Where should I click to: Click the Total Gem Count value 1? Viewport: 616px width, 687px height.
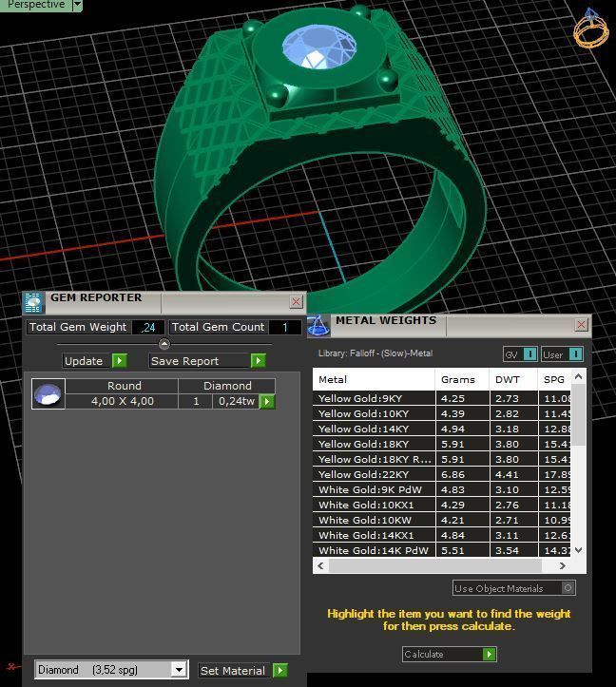coord(285,327)
